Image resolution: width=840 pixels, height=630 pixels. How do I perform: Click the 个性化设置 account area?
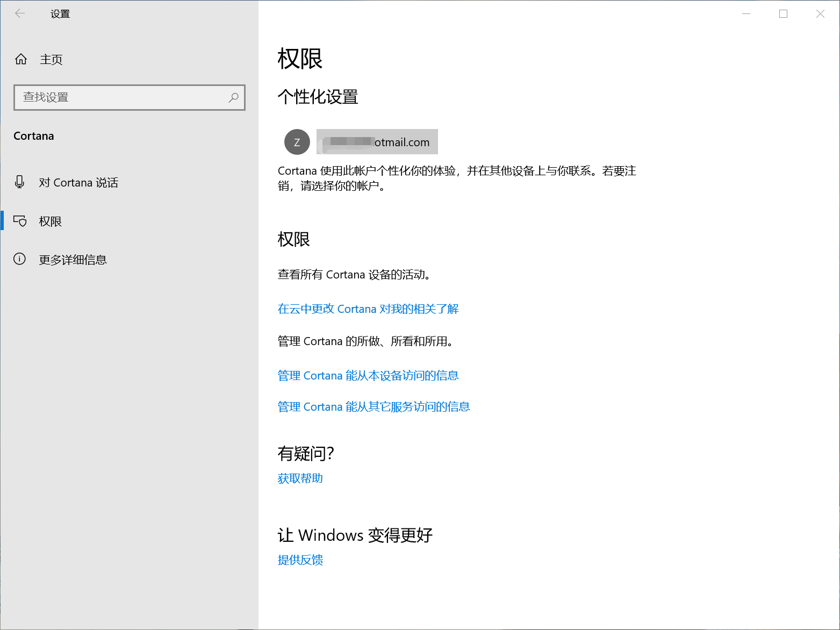[x=318, y=97]
